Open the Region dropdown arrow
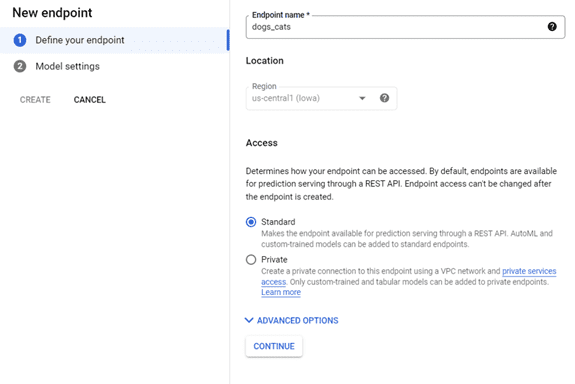 coord(362,98)
